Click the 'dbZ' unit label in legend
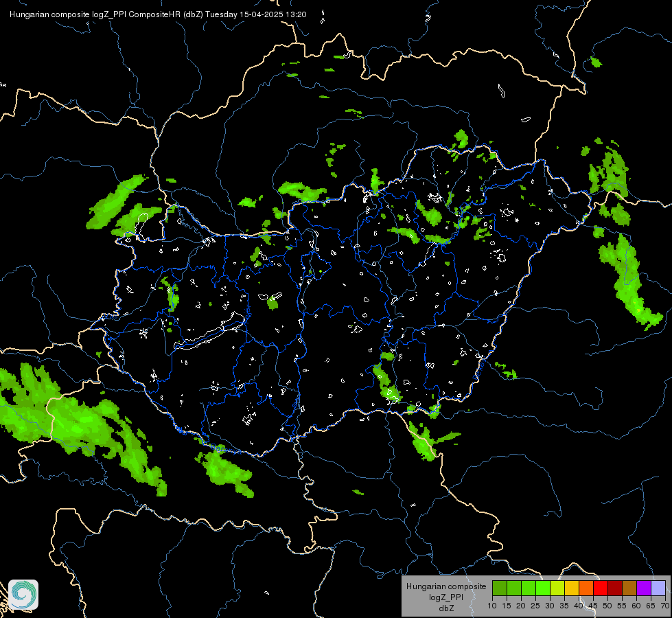672x618 pixels. [x=446, y=608]
